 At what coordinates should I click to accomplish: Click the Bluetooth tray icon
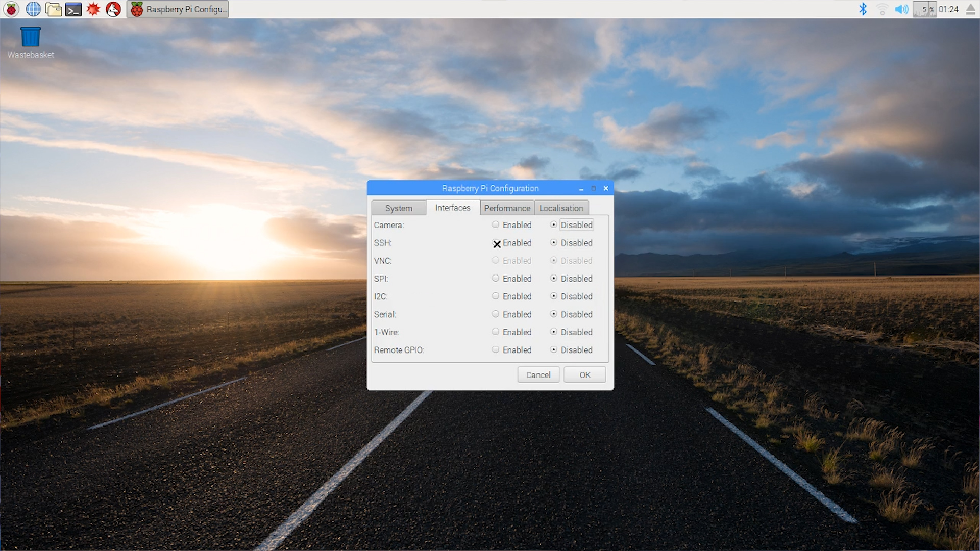[x=863, y=9]
